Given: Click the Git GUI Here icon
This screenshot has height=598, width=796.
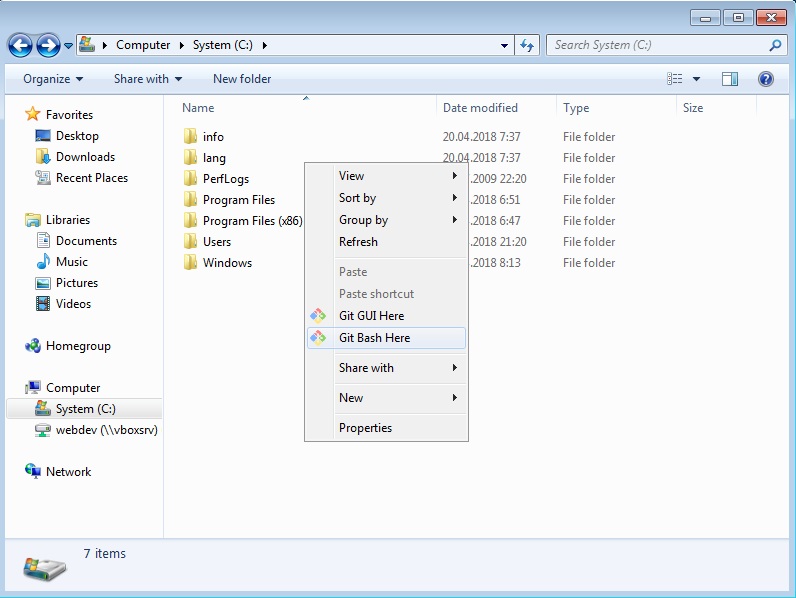Looking at the screenshot, I should [318, 316].
